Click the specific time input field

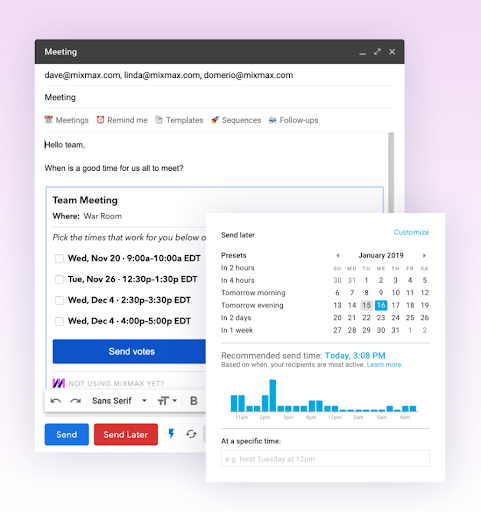point(325,459)
